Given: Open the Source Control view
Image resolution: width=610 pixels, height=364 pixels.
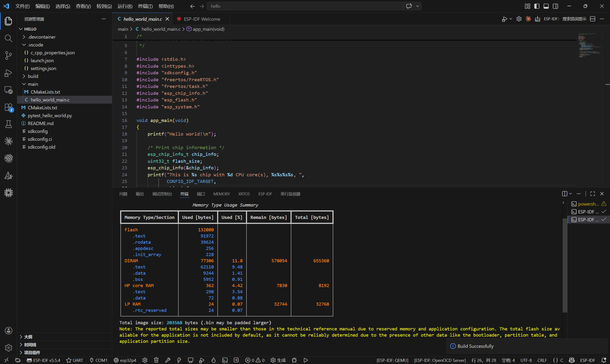Looking at the screenshot, I should point(8,56).
